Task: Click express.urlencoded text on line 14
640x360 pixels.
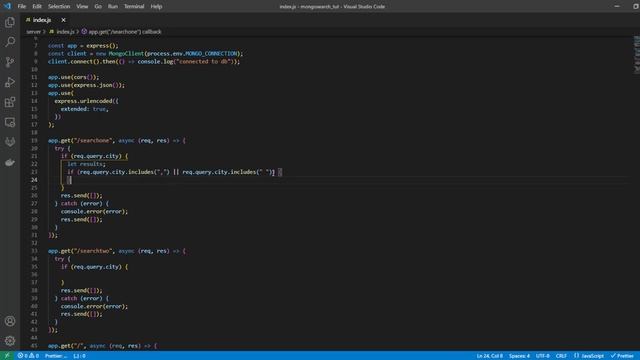Action: (83, 101)
